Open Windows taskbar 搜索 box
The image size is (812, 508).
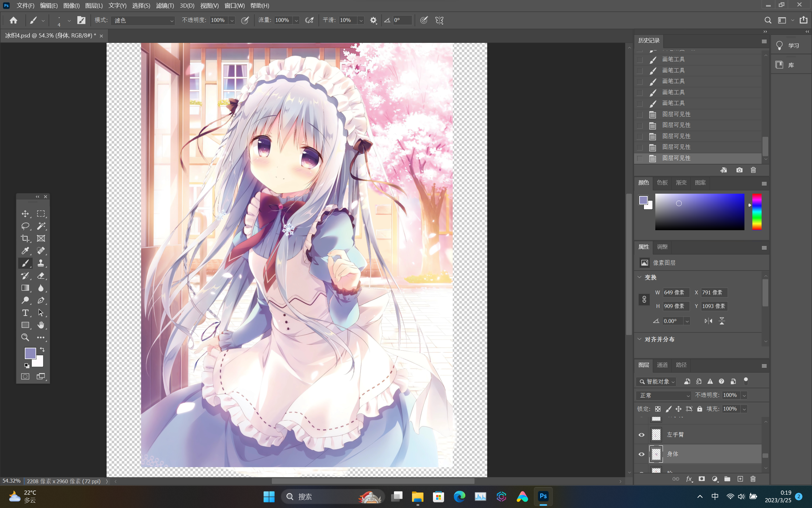(x=333, y=497)
